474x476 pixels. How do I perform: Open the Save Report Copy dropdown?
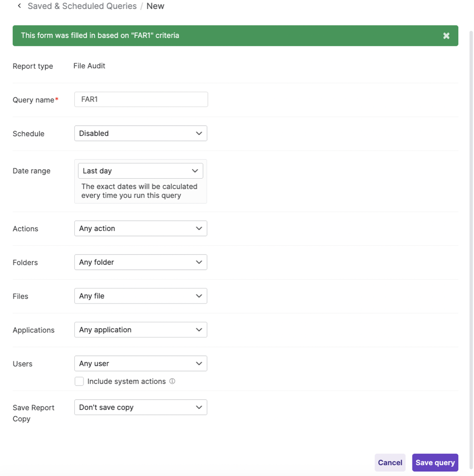140,407
